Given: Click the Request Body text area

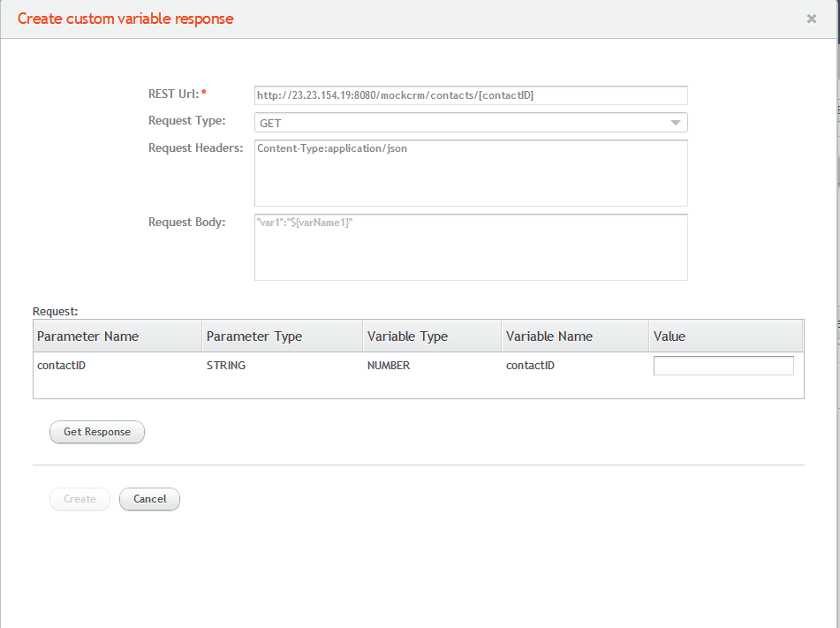Looking at the screenshot, I should 471,247.
